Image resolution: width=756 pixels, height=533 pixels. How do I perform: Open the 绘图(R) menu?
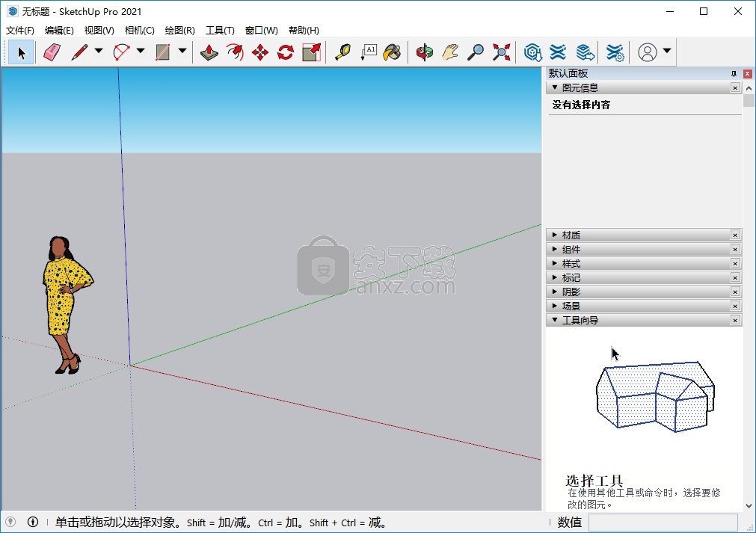tap(179, 31)
